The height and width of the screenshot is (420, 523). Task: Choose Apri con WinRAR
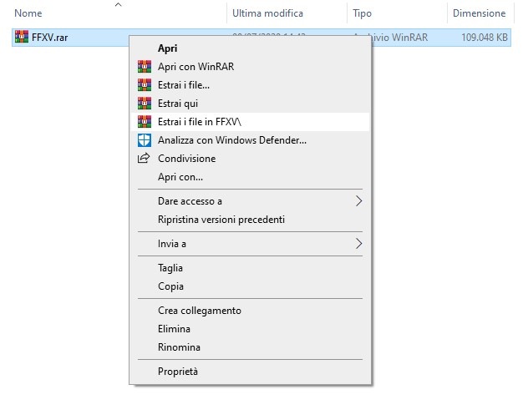(250, 67)
